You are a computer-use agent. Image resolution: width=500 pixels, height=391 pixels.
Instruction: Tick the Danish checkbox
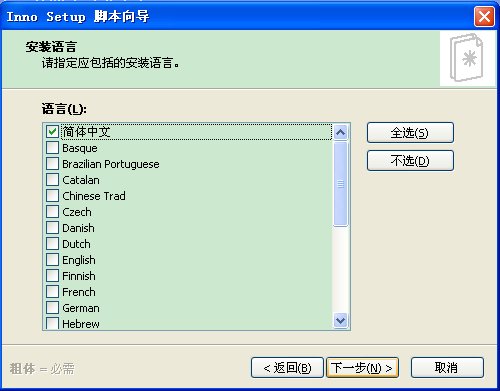coord(52,228)
